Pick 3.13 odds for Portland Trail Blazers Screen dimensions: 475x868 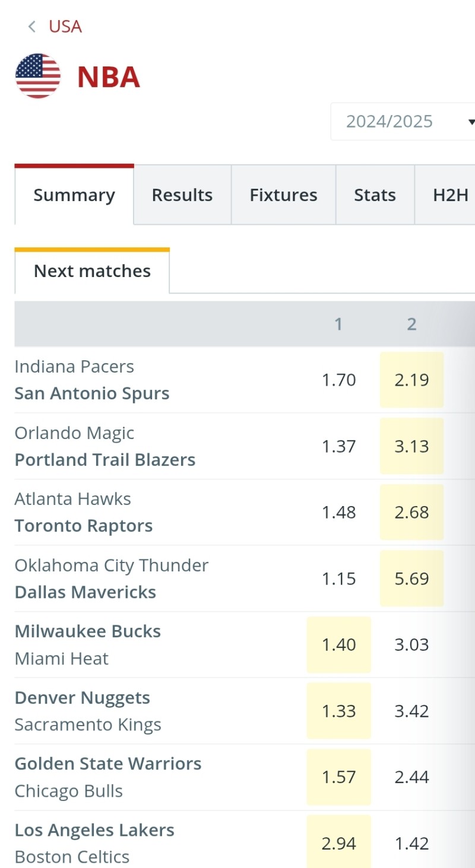coord(411,446)
